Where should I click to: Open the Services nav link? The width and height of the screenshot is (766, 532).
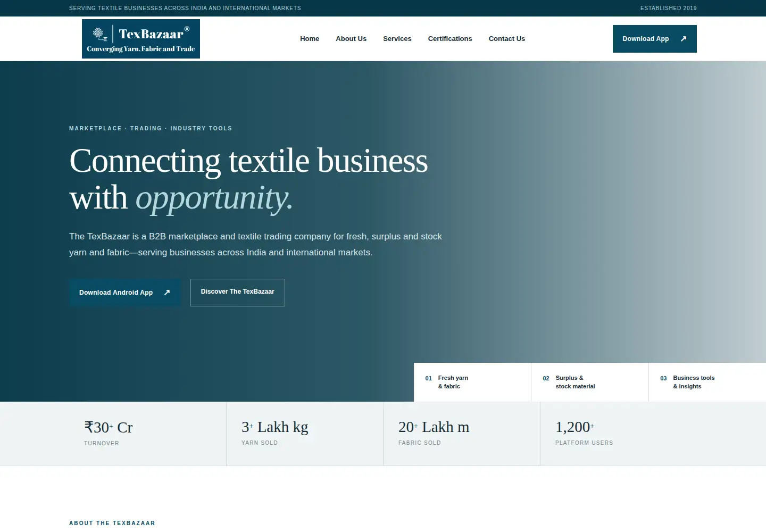point(397,39)
